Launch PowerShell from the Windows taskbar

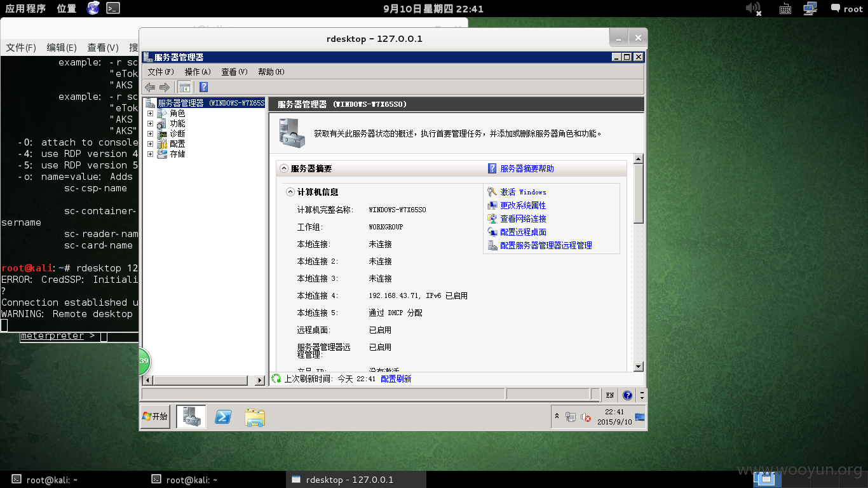pos(223,417)
